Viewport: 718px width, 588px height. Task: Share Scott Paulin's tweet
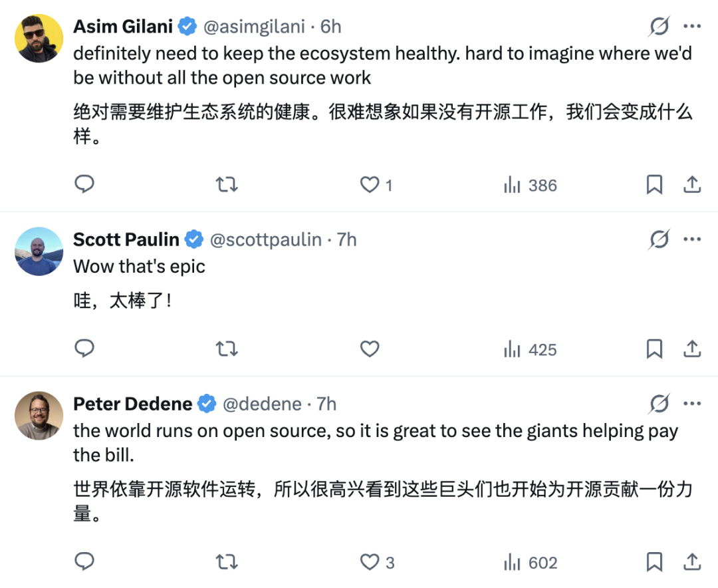(692, 349)
